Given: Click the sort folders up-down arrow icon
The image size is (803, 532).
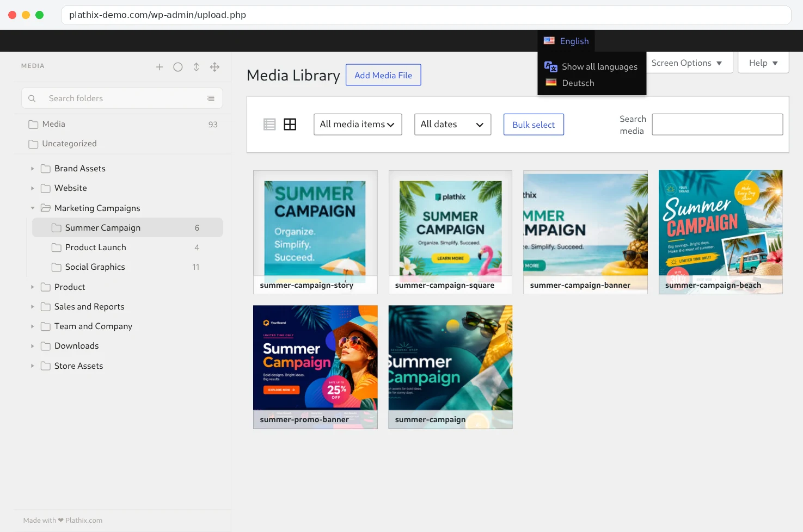Looking at the screenshot, I should [197, 67].
